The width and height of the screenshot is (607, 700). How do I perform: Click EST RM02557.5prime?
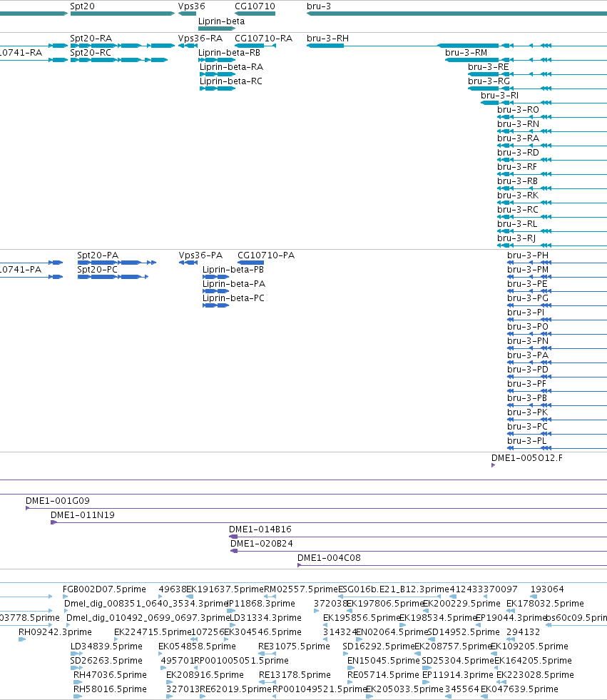point(301,589)
